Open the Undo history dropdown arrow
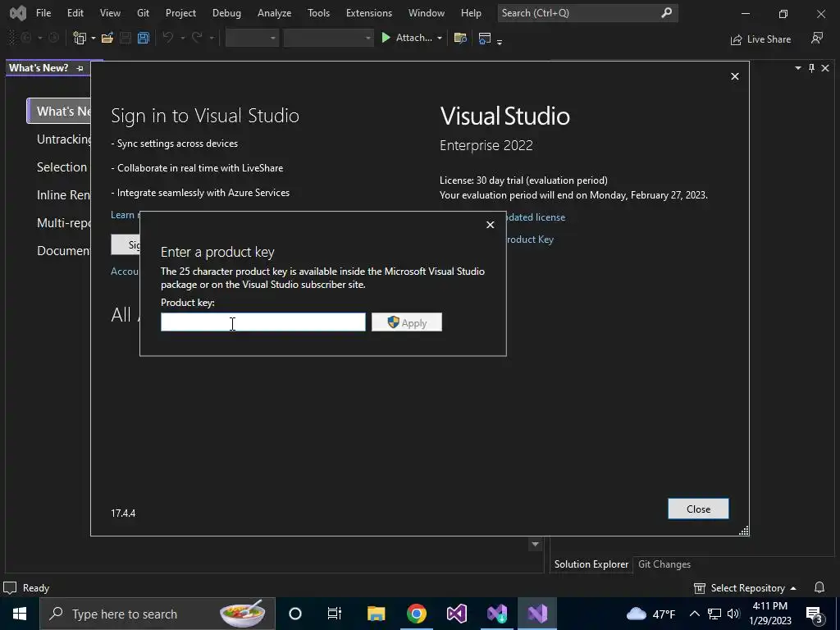The width and height of the screenshot is (840, 630). pyautogui.click(x=183, y=38)
